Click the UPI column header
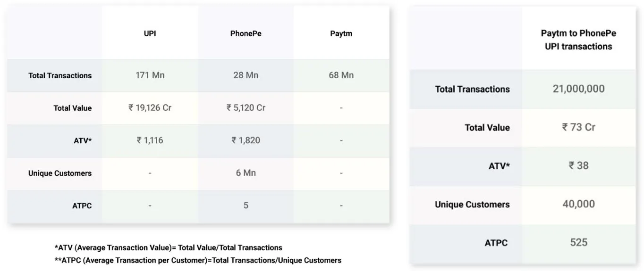The height and width of the screenshot is (271, 644). pyautogui.click(x=150, y=34)
